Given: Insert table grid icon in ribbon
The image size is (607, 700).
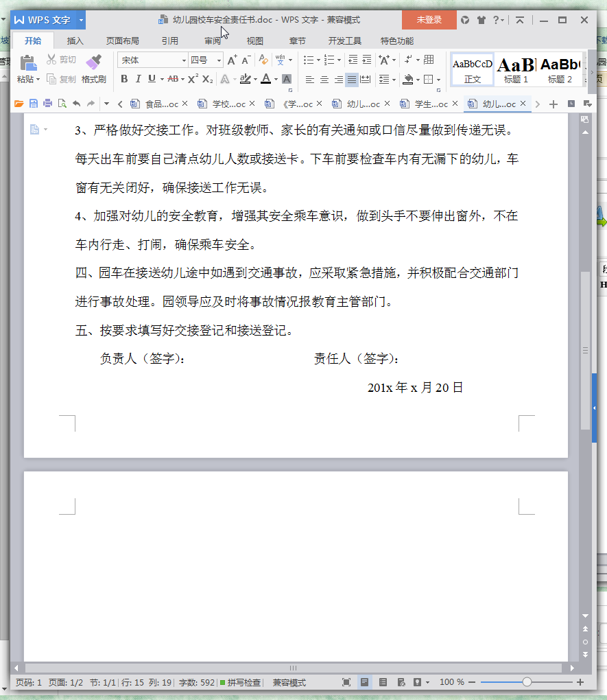Looking at the screenshot, I should pyautogui.click(x=429, y=60).
